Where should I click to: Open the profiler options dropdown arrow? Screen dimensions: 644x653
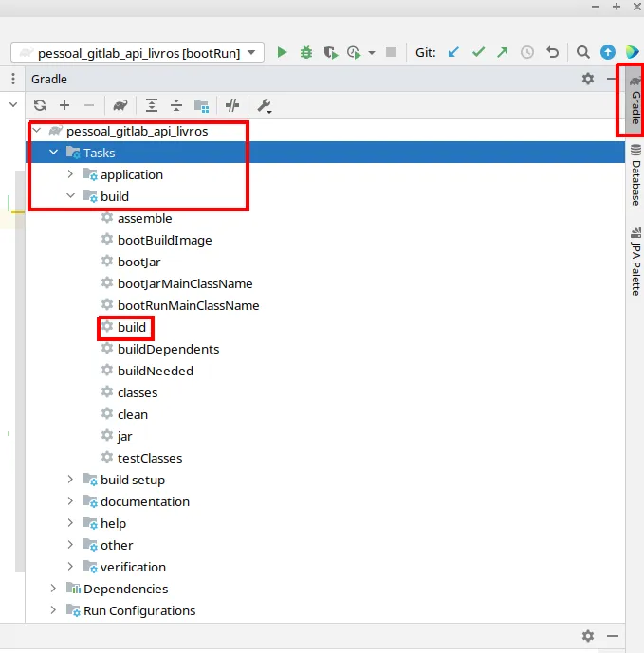(x=372, y=53)
